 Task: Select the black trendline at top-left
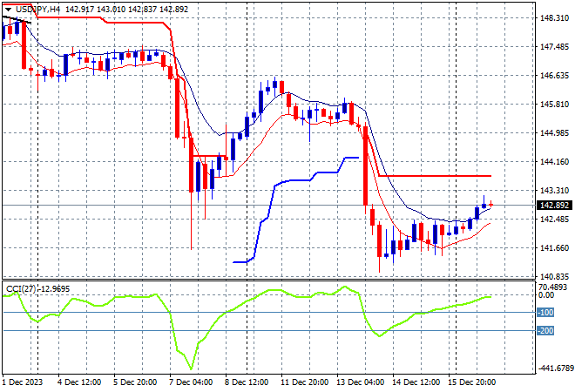pos(16,18)
